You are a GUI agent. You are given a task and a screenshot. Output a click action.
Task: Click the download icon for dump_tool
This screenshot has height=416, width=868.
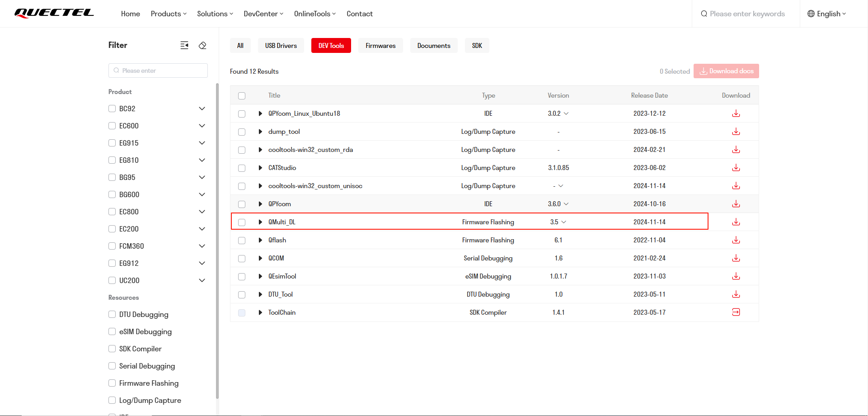pyautogui.click(x=736, y=132)
